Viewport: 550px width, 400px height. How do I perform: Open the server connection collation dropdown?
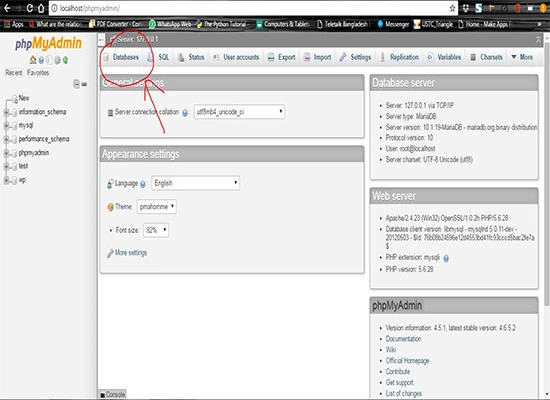[239, 112]
